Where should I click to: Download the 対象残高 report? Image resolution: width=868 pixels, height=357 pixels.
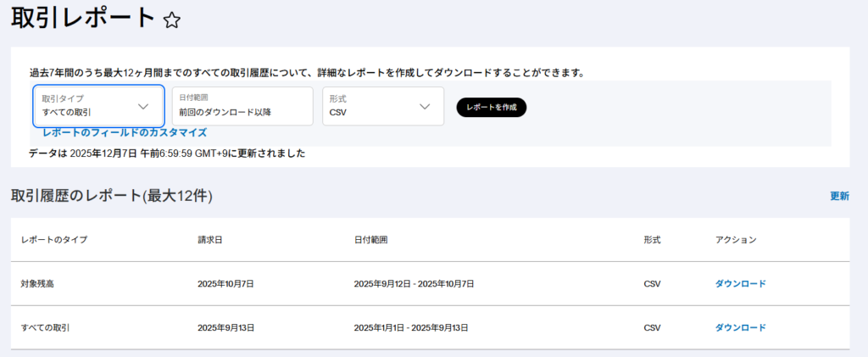(x=740, y=283)
